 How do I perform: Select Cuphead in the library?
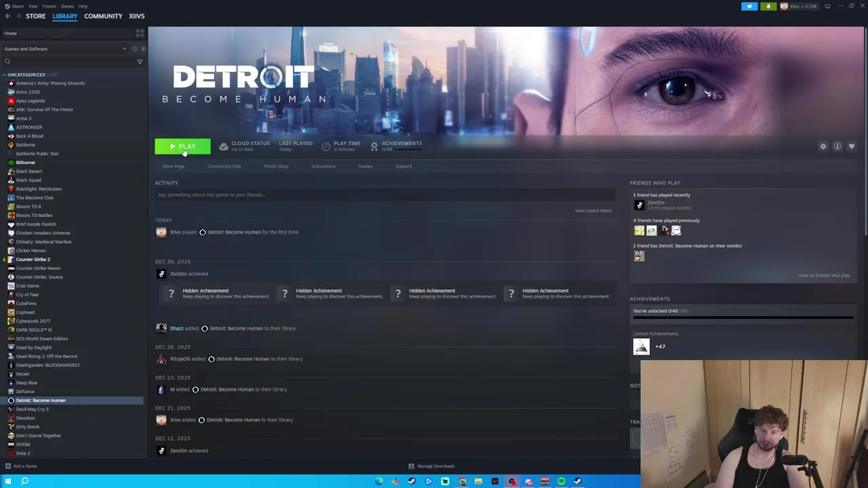coord(25,312)
